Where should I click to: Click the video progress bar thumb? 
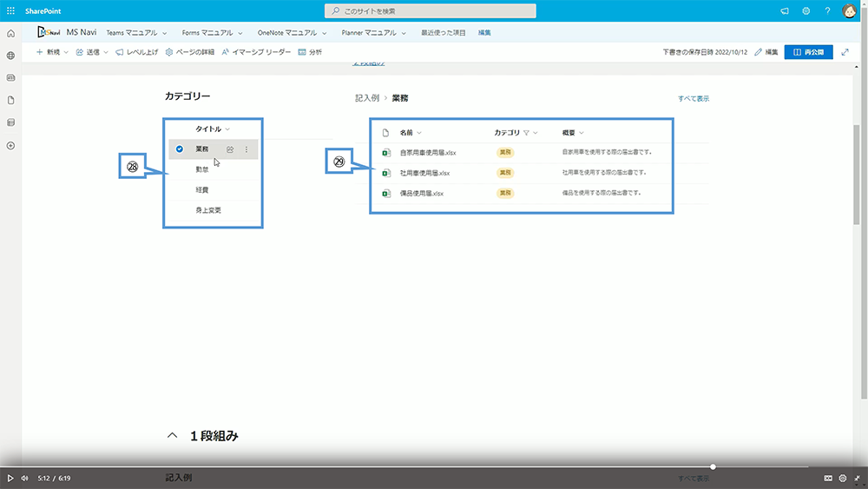(x=713, y=466)
